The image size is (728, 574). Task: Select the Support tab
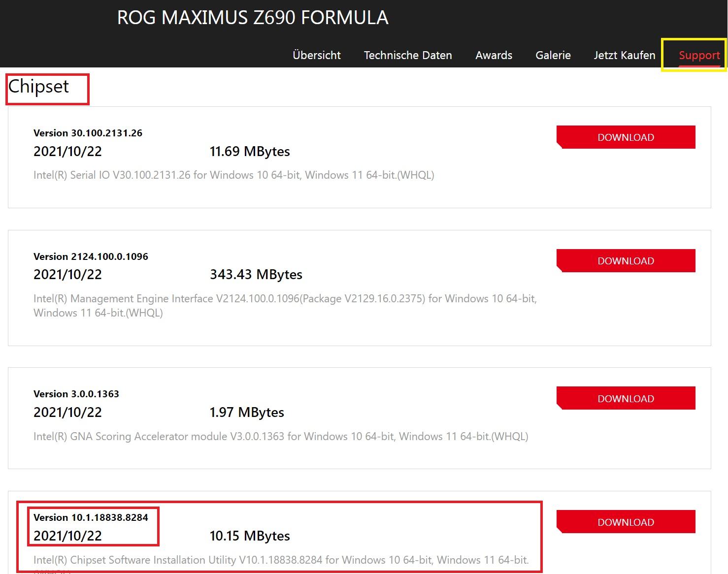click(x=699, y=55)
